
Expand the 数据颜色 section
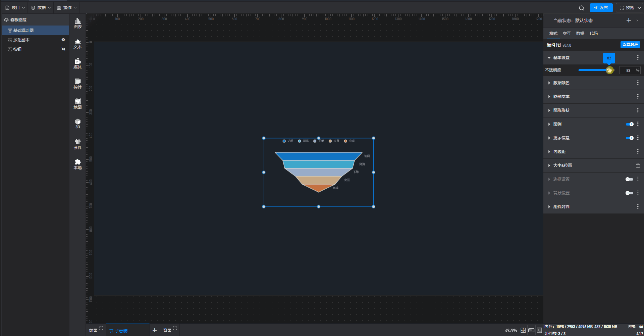coord(561,83)
